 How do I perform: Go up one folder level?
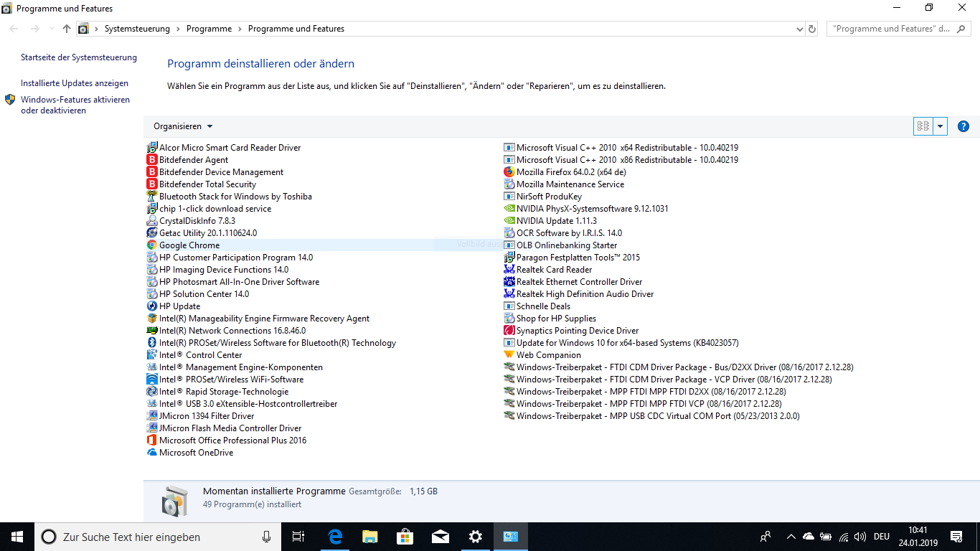click(67, 29)
